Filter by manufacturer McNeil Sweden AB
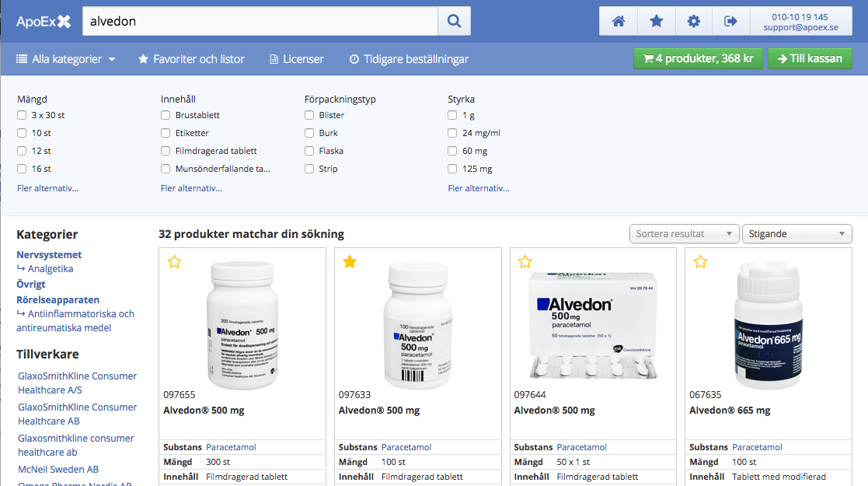The image size is (868, 486). click(x=58, y=470)
